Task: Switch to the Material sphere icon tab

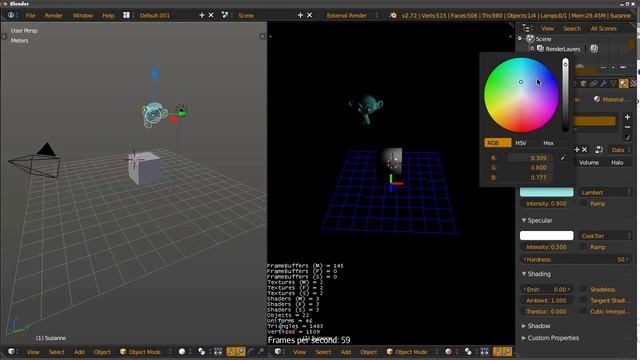Action: click(623, 84)
